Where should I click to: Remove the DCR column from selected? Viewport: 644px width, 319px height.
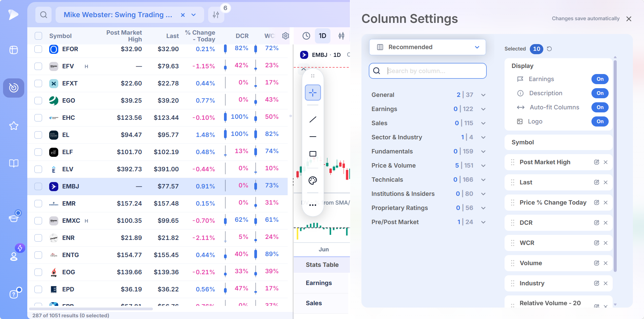[x=606, y=223]
